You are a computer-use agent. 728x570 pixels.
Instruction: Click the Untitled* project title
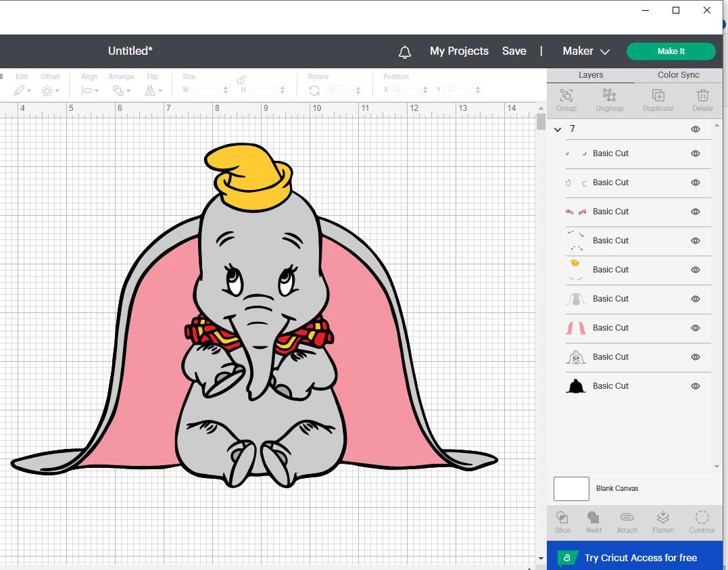[x=130, y=51]
